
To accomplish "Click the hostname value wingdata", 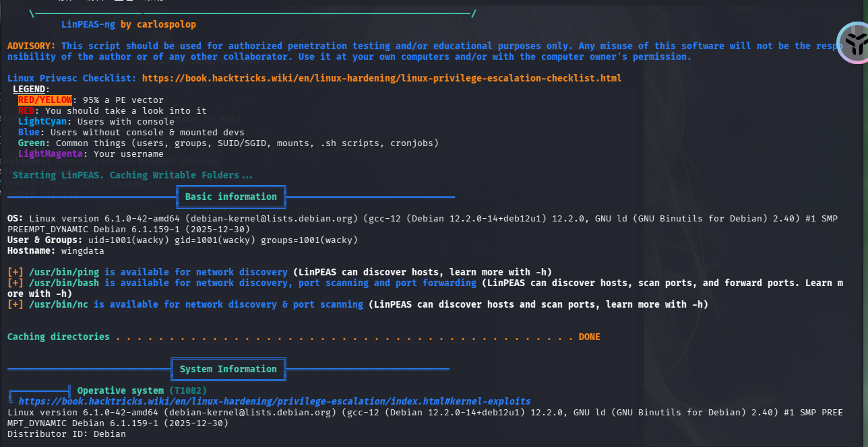I will (82, 250).
